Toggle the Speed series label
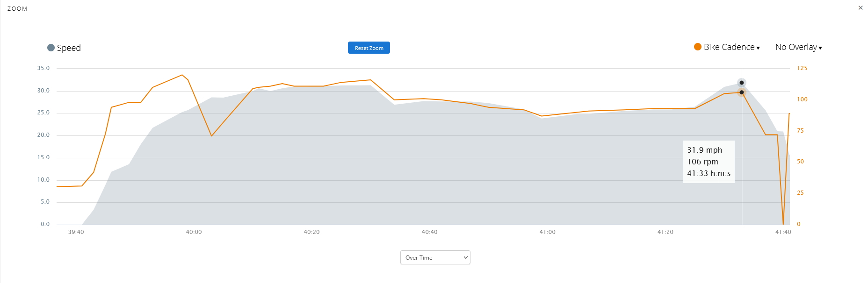Viewport: 868px width, 283px height. click(x=69, y=48)
